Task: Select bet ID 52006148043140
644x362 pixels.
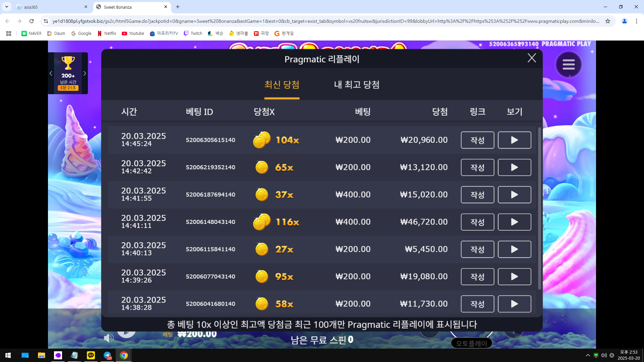Action: tap(210, 222)
